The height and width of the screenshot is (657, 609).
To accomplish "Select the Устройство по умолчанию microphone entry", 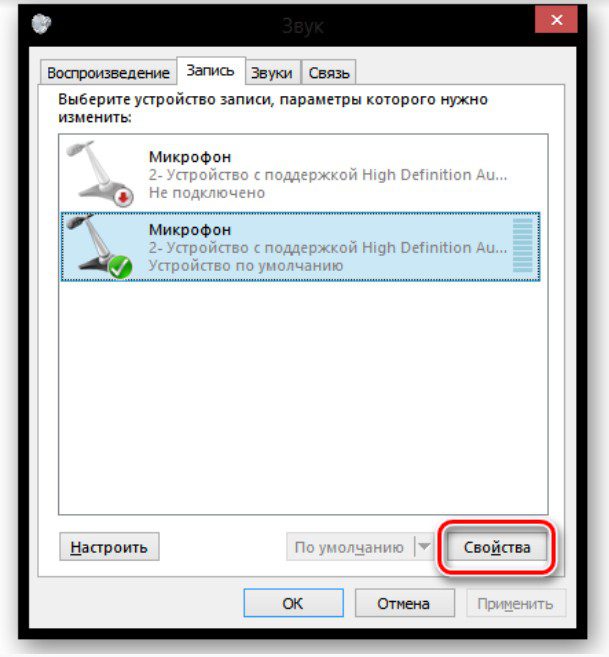I will [300, 247].
